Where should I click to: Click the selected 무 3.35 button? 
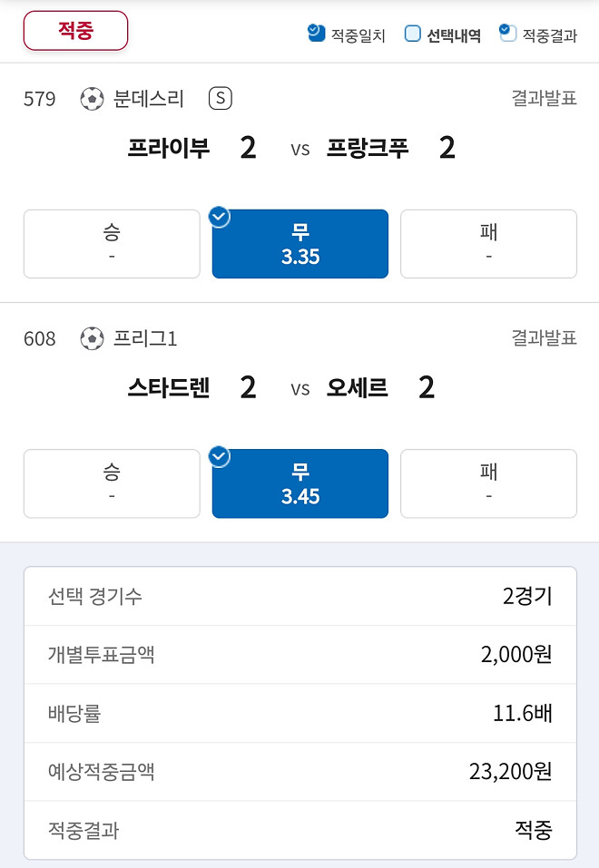click(x=299, y=243)
